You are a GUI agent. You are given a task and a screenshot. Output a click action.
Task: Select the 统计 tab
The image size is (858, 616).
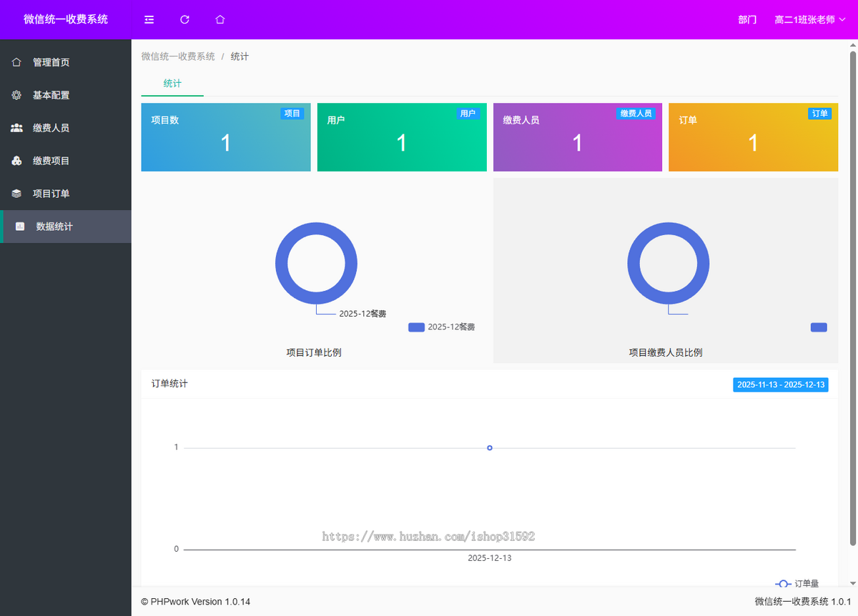pos(172,84)
